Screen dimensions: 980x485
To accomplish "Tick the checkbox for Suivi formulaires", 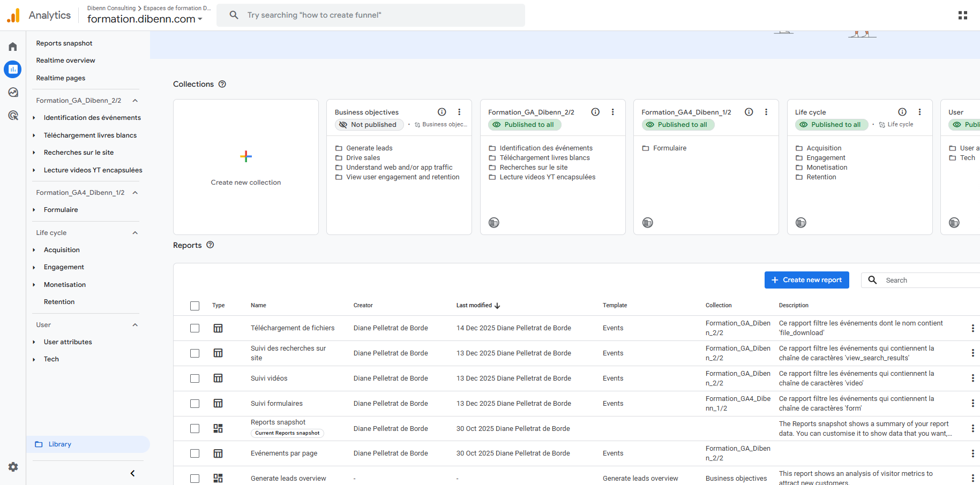I will tap(194, 404).
